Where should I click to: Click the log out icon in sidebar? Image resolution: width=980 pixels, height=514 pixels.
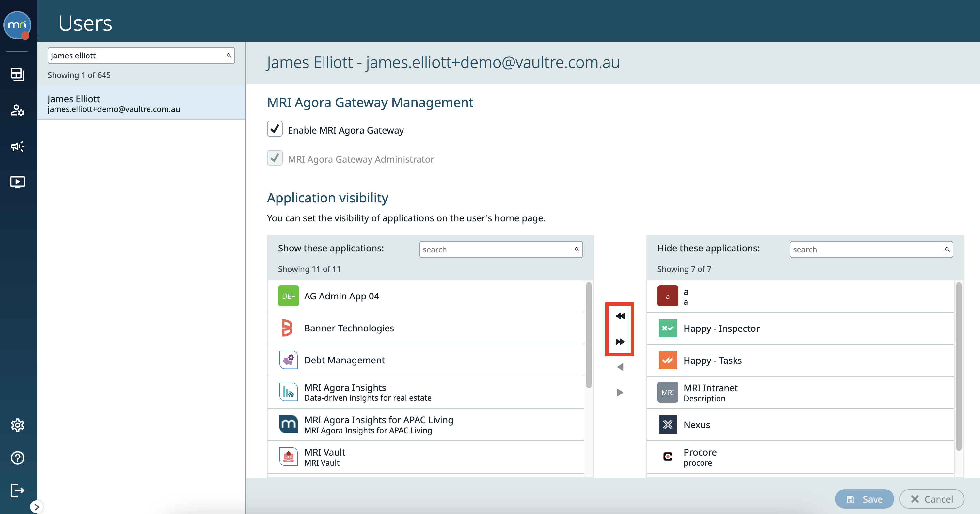coord(18,490)
